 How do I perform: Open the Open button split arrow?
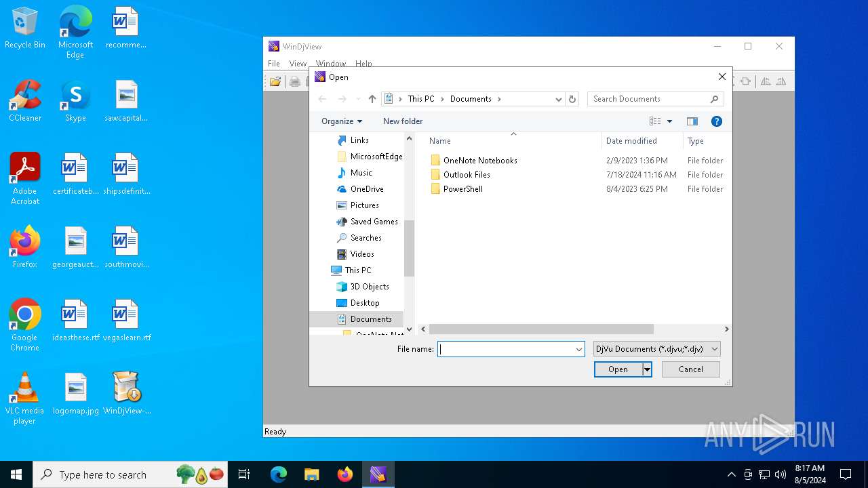(x=648, y=369)
